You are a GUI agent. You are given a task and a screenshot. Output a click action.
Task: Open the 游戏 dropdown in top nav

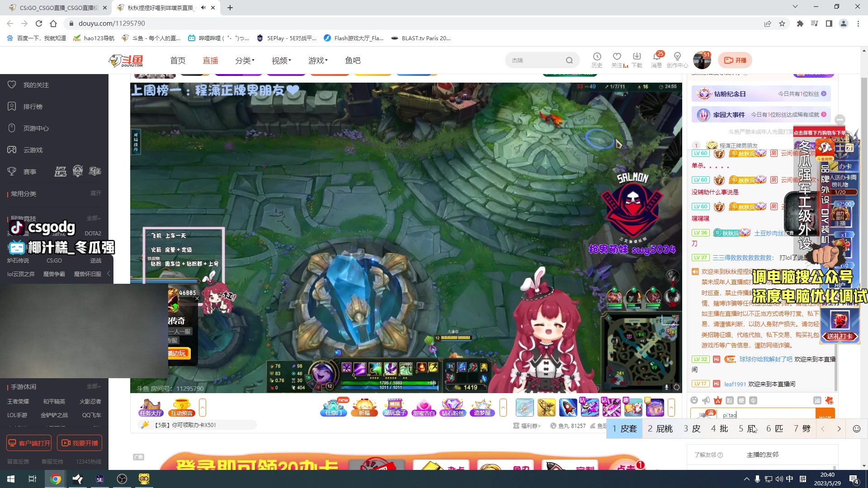pyautogui.click(x=318, y=60)
